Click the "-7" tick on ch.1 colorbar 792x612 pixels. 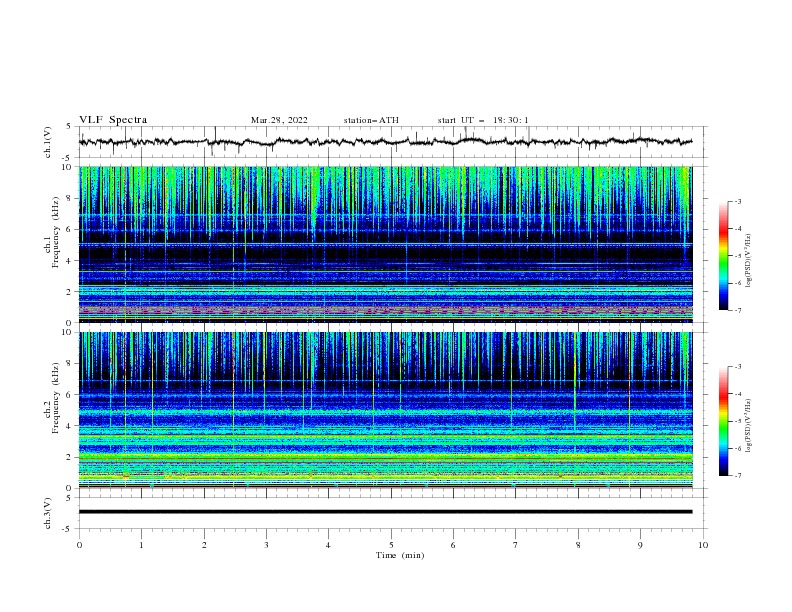click(x=737, y=310)
